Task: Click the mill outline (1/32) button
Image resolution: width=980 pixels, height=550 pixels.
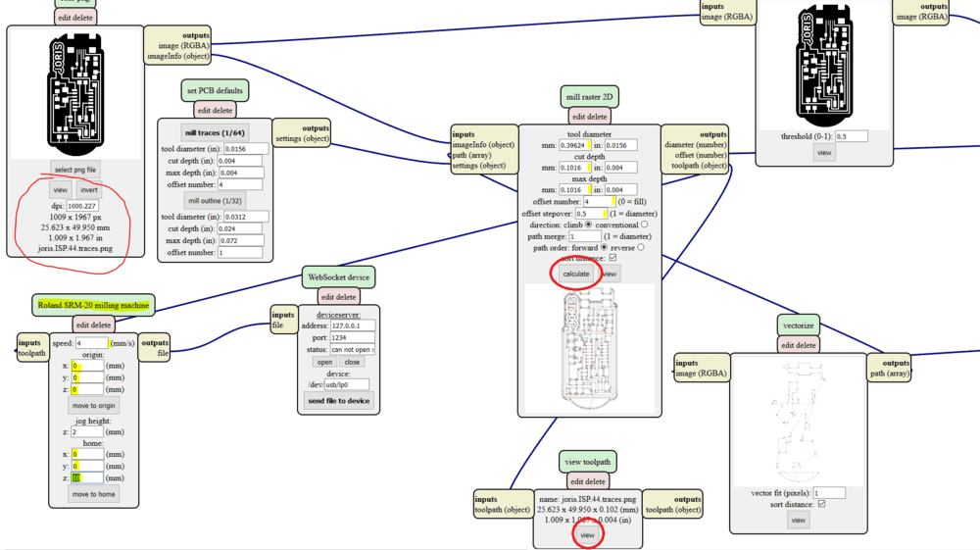Action: point(215,201)
